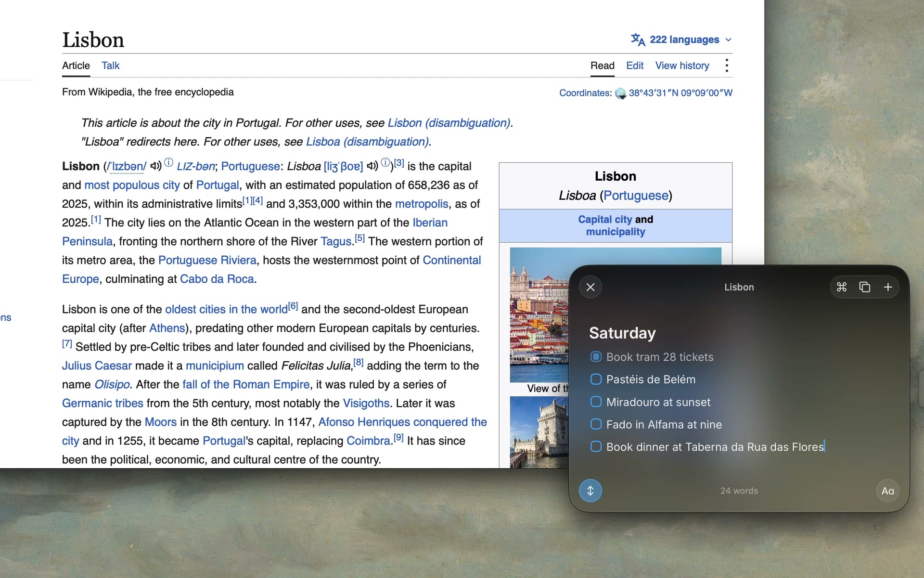
Task: Click the globe icon beside coordinates
Action: point(620,93)
